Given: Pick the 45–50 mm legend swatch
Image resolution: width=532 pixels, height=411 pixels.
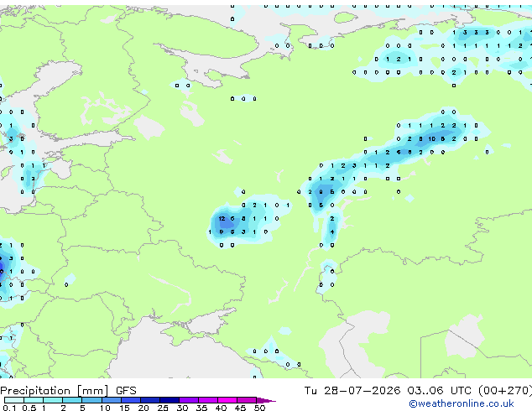Looking at the screenshot, I should point(247,400).
